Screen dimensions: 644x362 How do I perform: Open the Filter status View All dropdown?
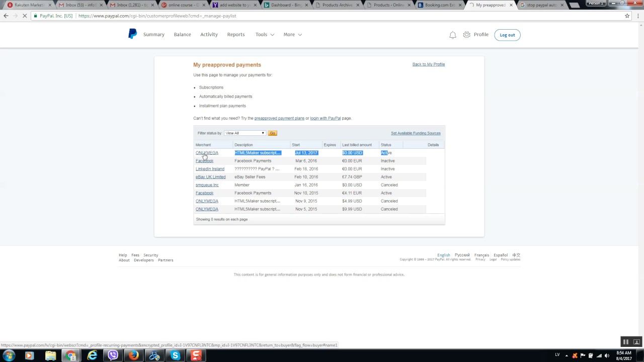pyautogui.click(x=245, y=133)
